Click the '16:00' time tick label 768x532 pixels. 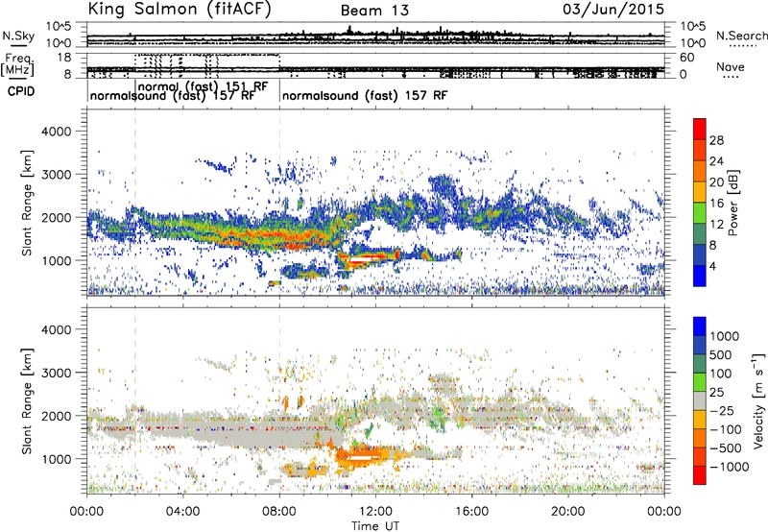[471, 512]
